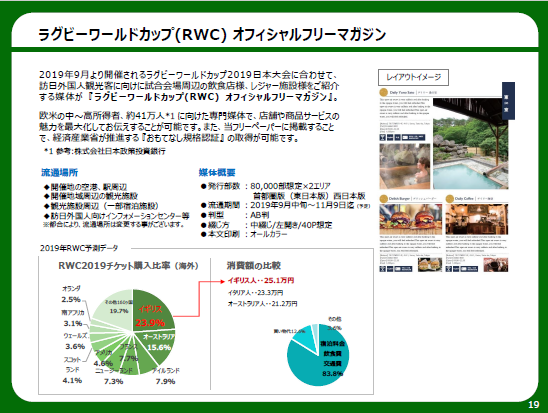This screenshot has height=413, width=548.
Task: Click the レイアウトイメージ label box
Action: pyautogui.click(x=413, y=77)
